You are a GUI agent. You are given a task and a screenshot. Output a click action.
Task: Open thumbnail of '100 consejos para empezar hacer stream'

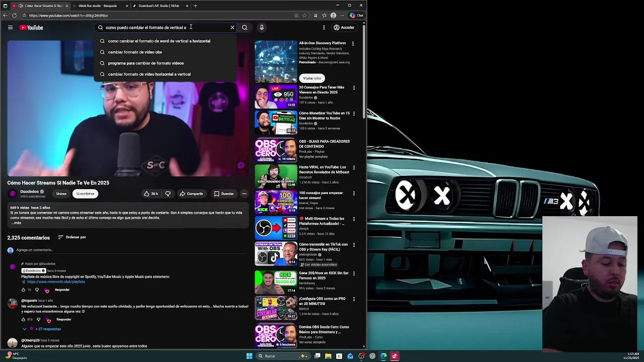(276, 202)
